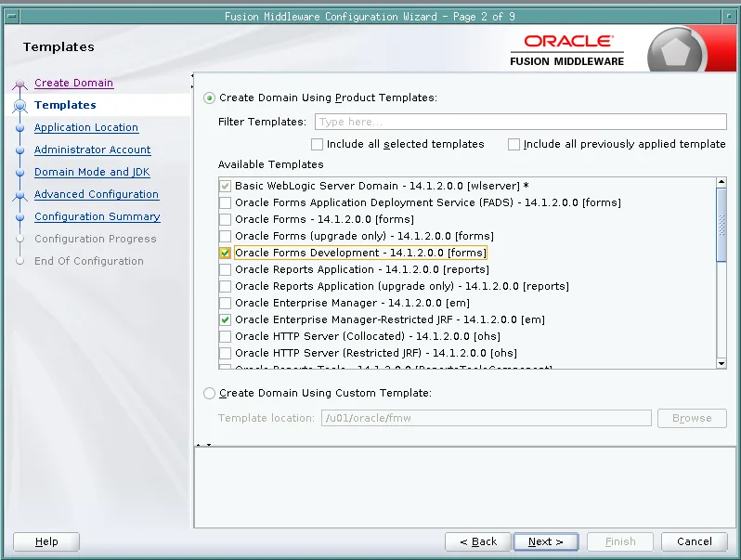741x560 pixels.
Task: Click the Next button
Action: coord(546,541)
